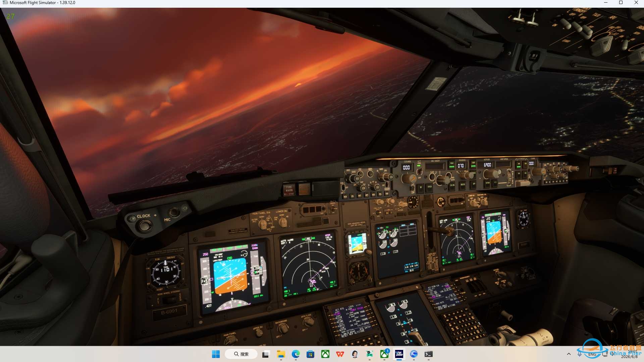Screen dimensions: 644x362
Task: Click the B-6991 registration placard
Action: tap(169, 312)
